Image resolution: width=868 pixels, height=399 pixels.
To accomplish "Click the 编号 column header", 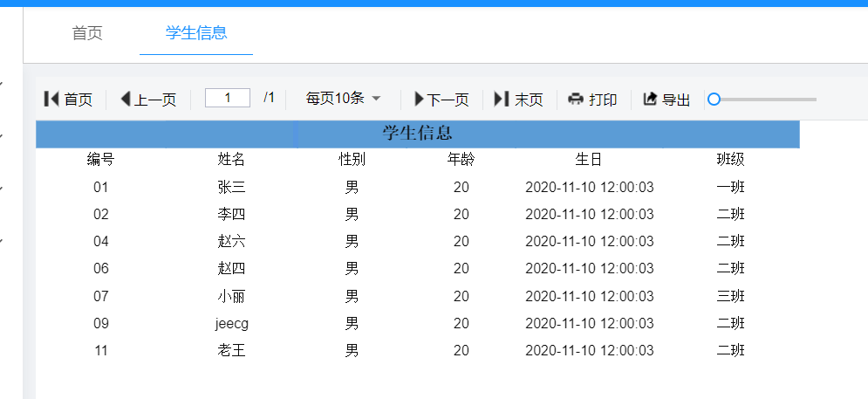I will 100,160.
